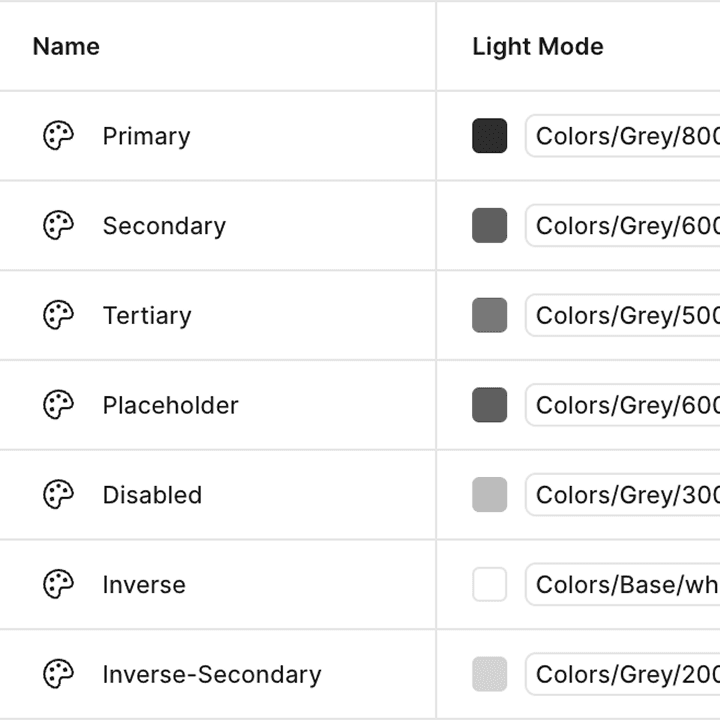
Task: Open the Colors/Base/white value field
Action: click(623, 585)
